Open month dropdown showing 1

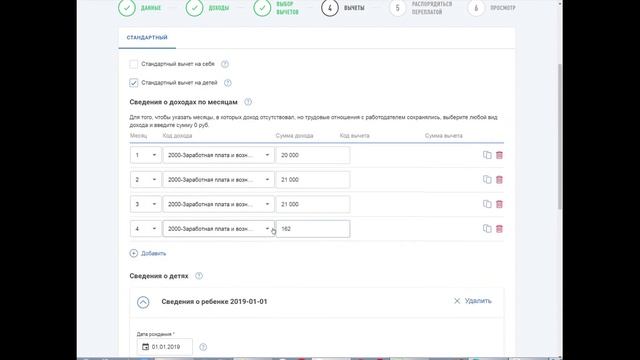[146, 155]
